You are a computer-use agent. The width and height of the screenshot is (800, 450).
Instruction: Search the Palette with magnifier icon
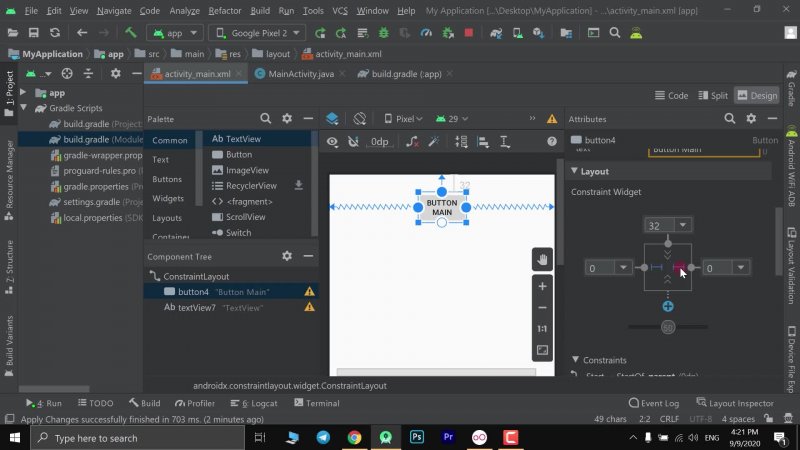coord(266,118)
